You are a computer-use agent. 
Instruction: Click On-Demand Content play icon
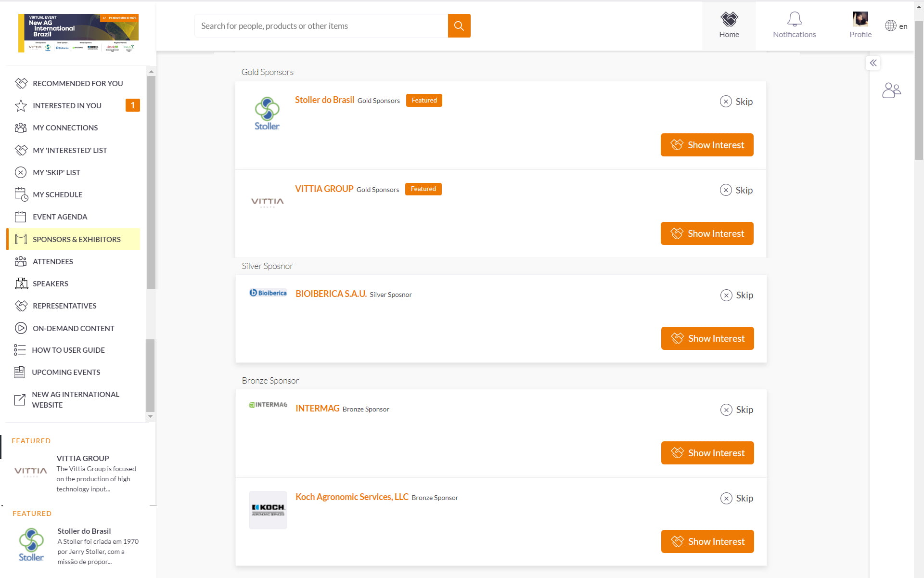coord(21,328)
